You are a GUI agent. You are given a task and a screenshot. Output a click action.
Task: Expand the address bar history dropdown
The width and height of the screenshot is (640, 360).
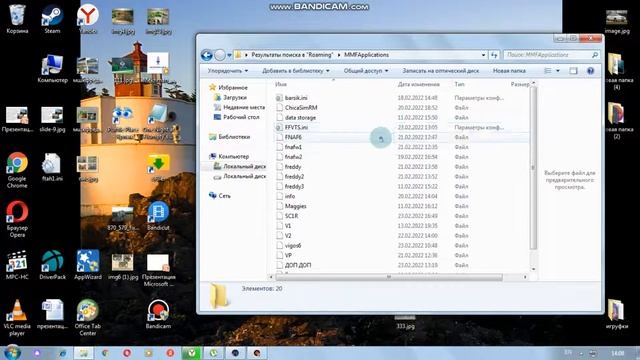point(483,55)
